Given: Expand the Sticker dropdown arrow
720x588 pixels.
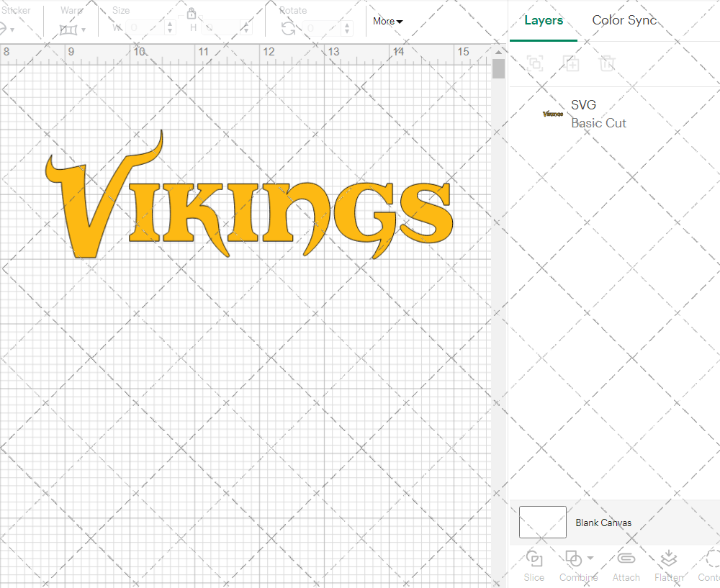Looking at the screenshot, I should (x=12, y=30).
